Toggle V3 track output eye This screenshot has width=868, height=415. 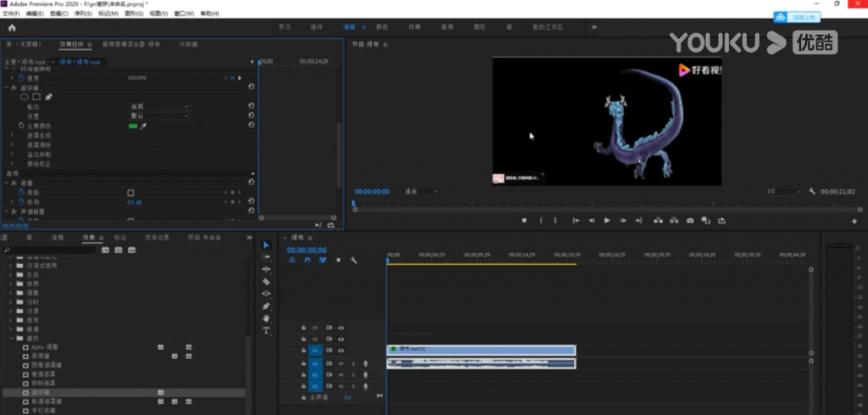(x=341, y=328)
